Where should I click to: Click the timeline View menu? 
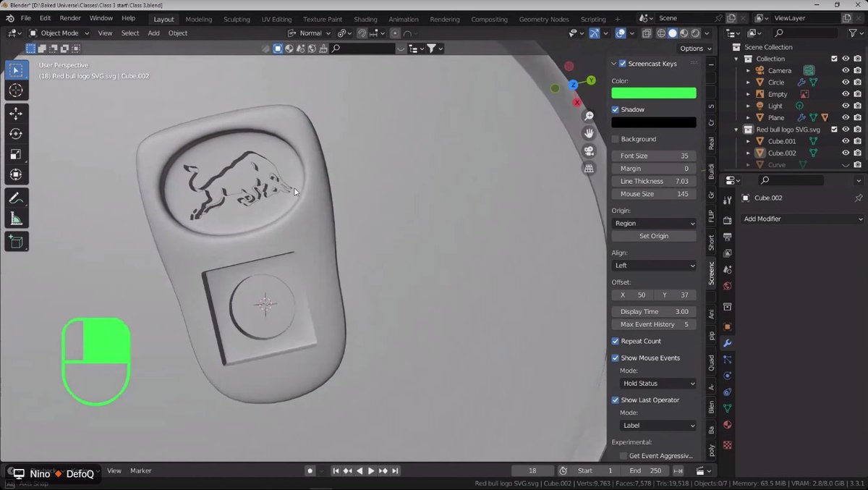(x=114, y=471)
